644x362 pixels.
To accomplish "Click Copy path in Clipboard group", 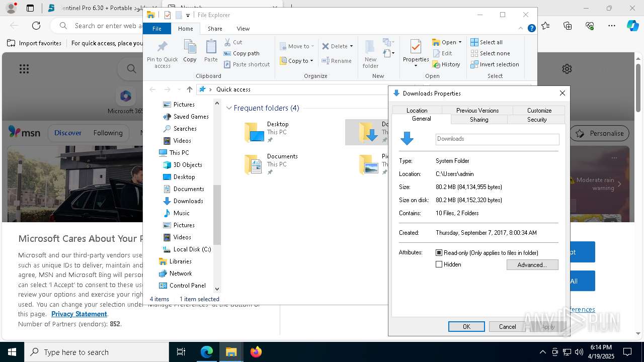I will pyautogui.click(x=242, y=53).
